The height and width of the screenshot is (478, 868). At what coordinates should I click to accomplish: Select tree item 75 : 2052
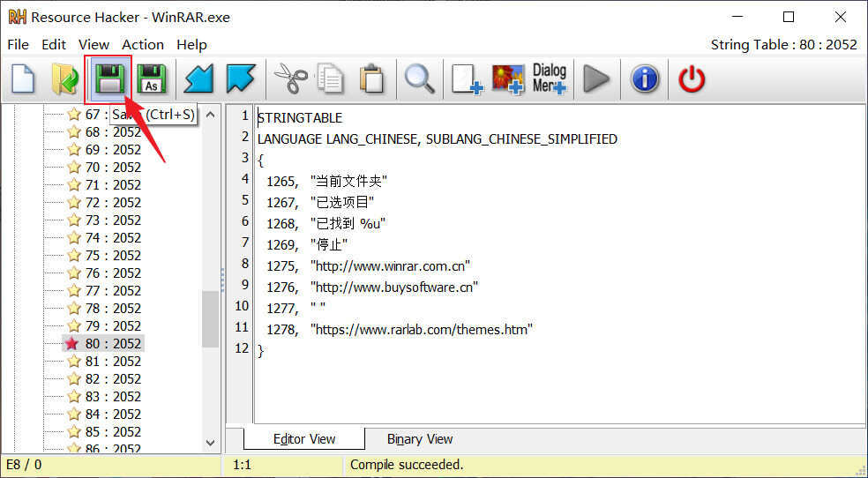tap(113, 256)
